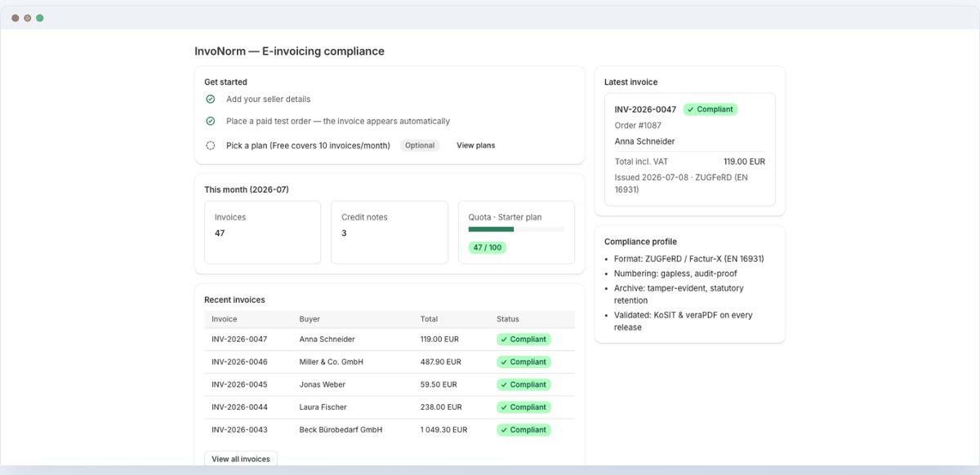
Task: Click the Compliant status for Jonas Weber
Action: point(523,384)
